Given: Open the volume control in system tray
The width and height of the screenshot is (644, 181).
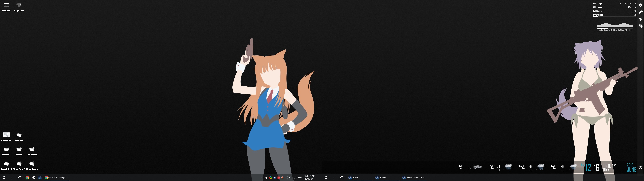Looking at the screenshot, I should [286, 178].
